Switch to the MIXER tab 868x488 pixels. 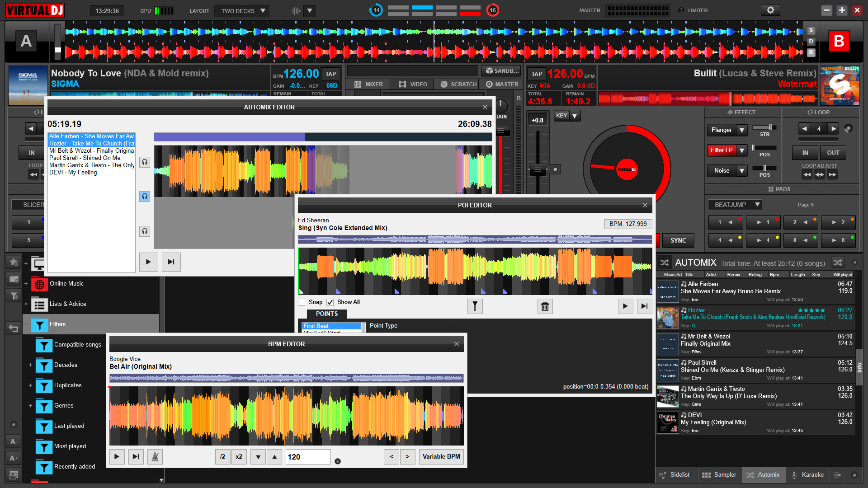pos(369,84)
